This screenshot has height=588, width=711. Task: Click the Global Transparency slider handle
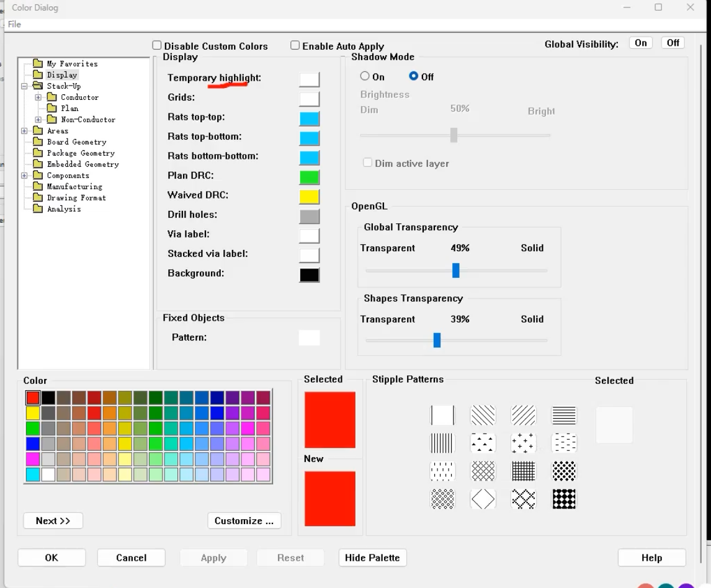click(456, 270)
